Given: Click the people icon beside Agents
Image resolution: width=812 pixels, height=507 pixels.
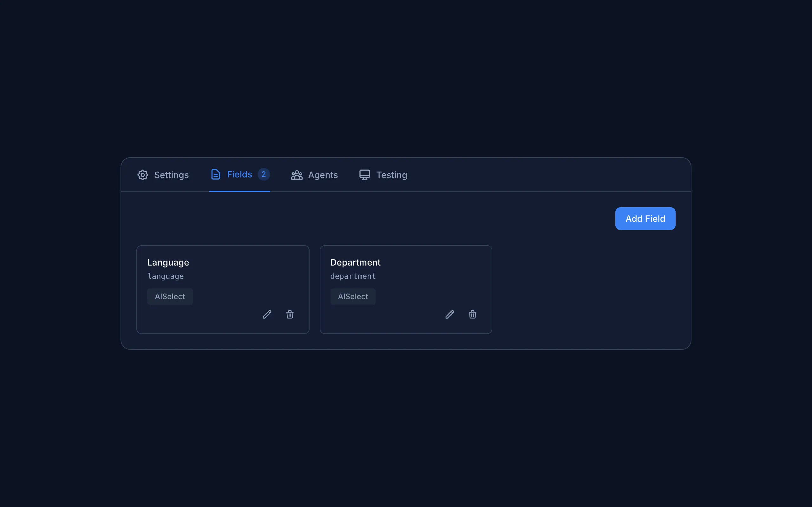Looking at the screenshot, I should click(297, 175).
